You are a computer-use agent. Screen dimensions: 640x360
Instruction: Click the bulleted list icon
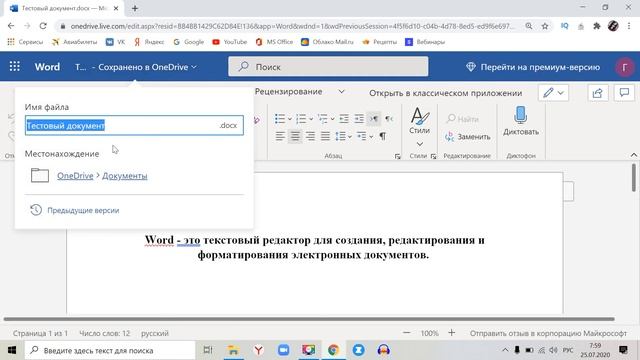(x=280, y=119)
